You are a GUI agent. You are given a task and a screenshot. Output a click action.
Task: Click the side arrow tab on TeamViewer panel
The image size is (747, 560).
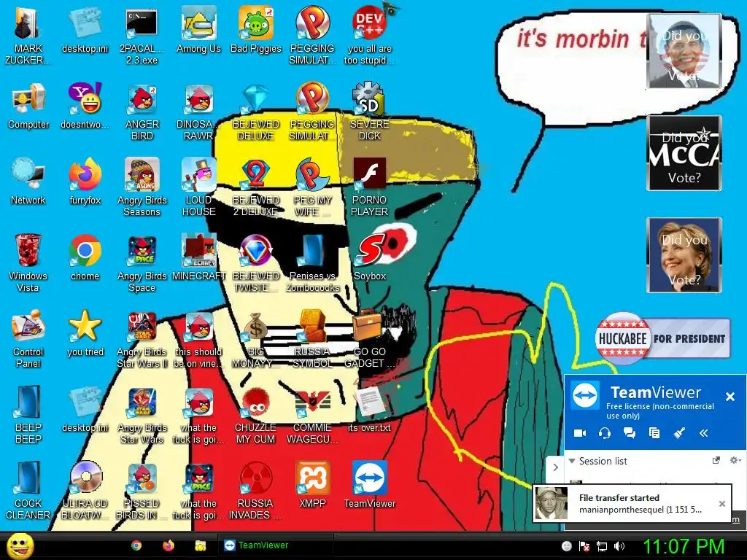[555, 467]
